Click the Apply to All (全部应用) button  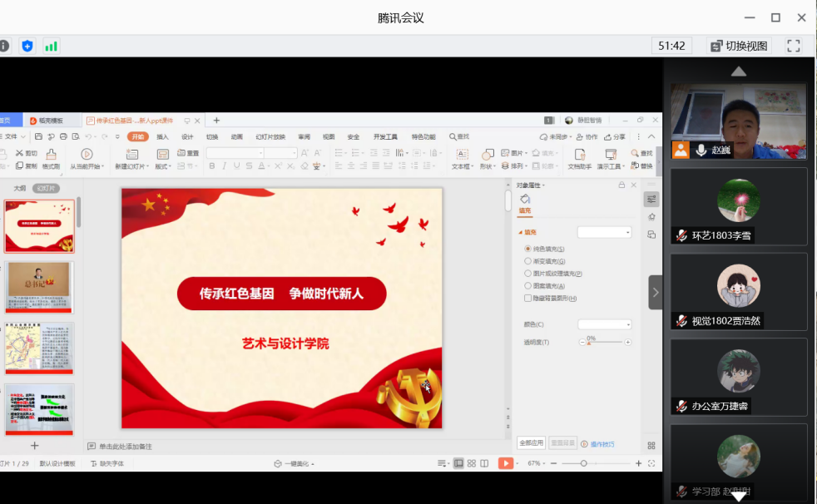[531, 443]
